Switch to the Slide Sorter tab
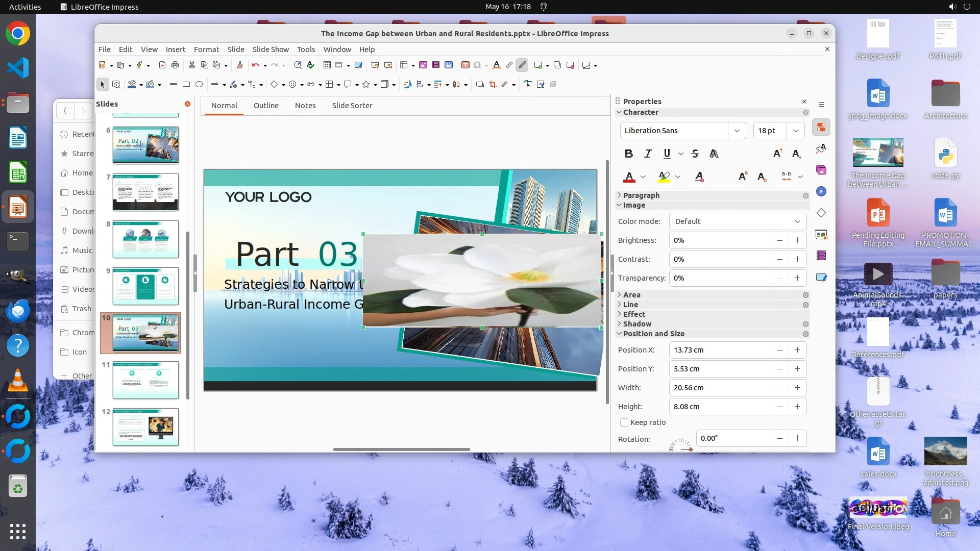 tap(352, 106)
